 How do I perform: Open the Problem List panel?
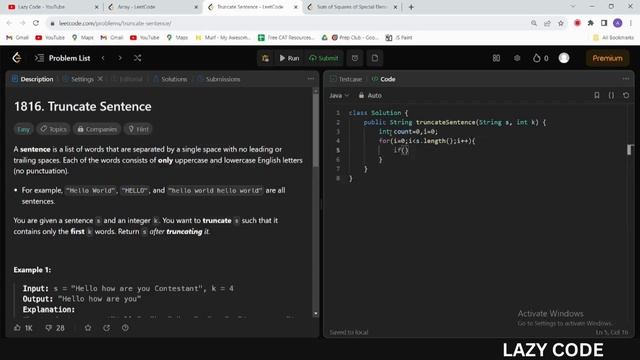coord(62,58)
